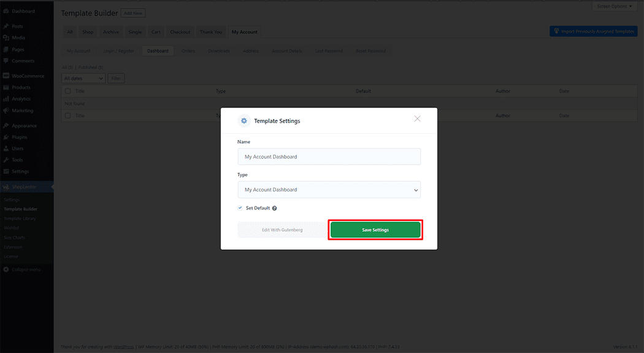Click the Posts pin icon in sidebar

click(6, 26)
